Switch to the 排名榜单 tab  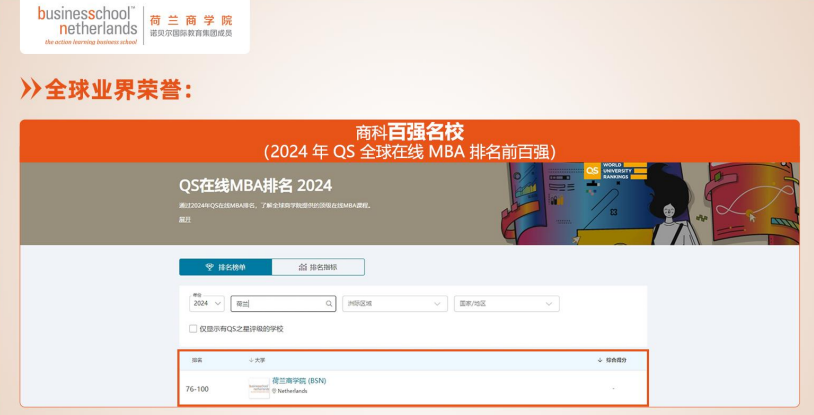coord(225,267)
